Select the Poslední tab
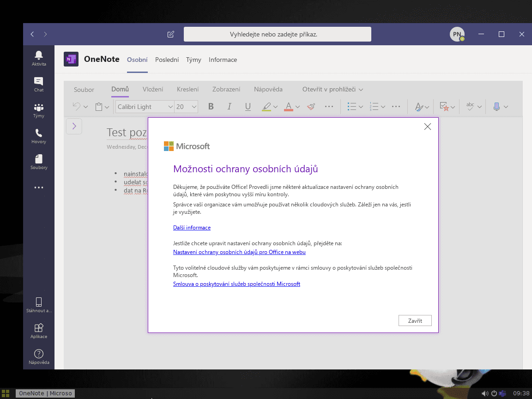This screenshot has width=532, height=399. point(167,60)
